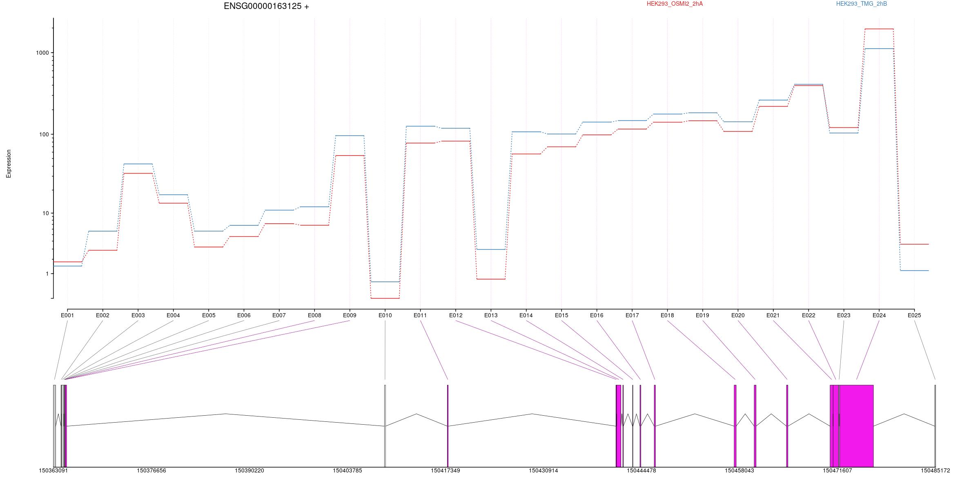The image size is (980, 490).
Task: Click the first gray exon block E001
Action: [54, 426]
